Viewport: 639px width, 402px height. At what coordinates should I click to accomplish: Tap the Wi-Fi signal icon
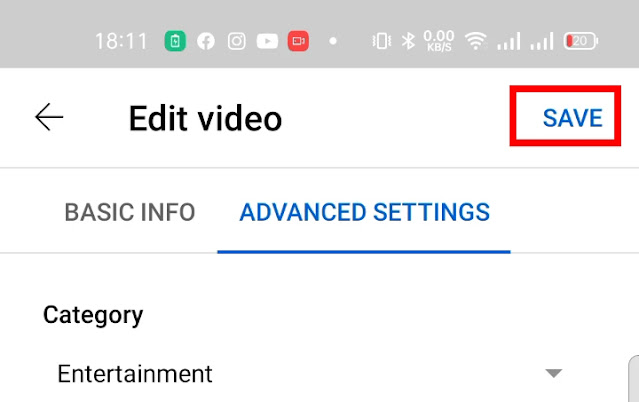click(476, 41)
